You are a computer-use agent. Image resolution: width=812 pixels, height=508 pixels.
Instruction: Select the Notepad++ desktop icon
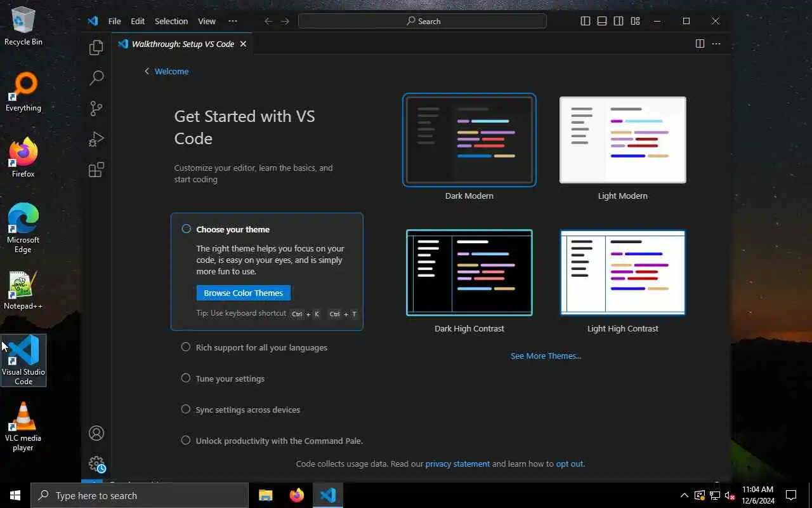tap(23, 291)
